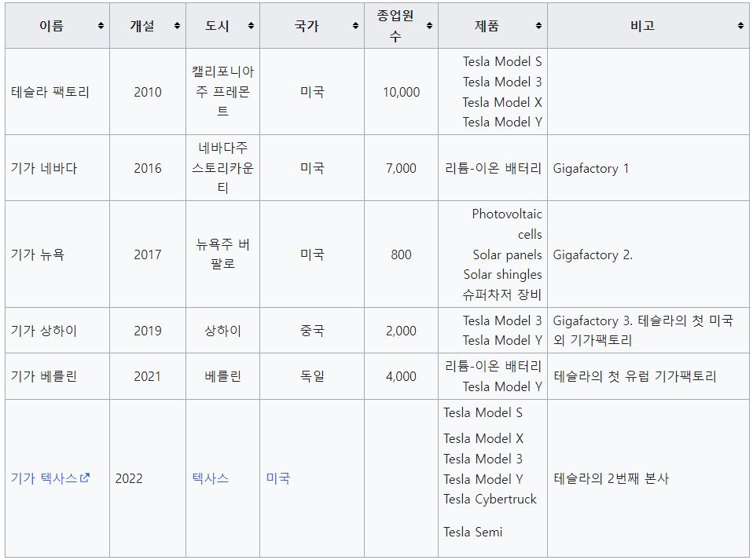Sort table by 도시 column arrows
Image resolution: width=753 pixels, height=560 pixels.
pyautogui.click(x=252, y=26)
